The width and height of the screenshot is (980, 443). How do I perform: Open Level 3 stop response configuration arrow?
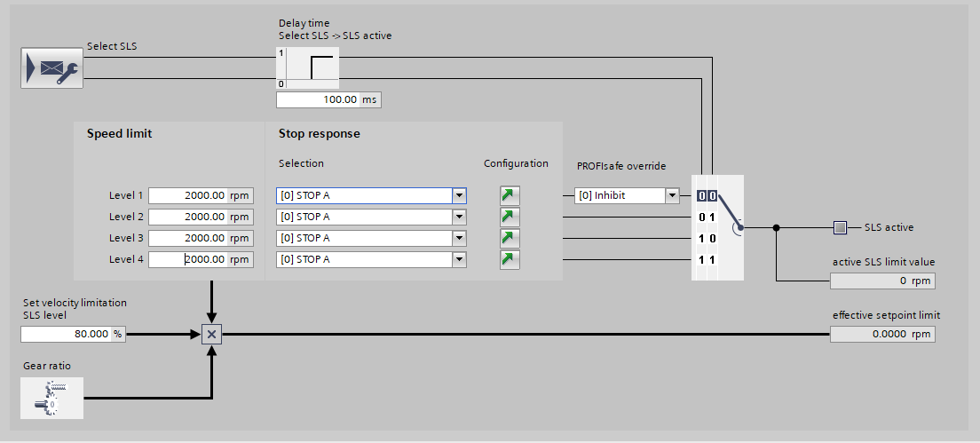(510, 238)
